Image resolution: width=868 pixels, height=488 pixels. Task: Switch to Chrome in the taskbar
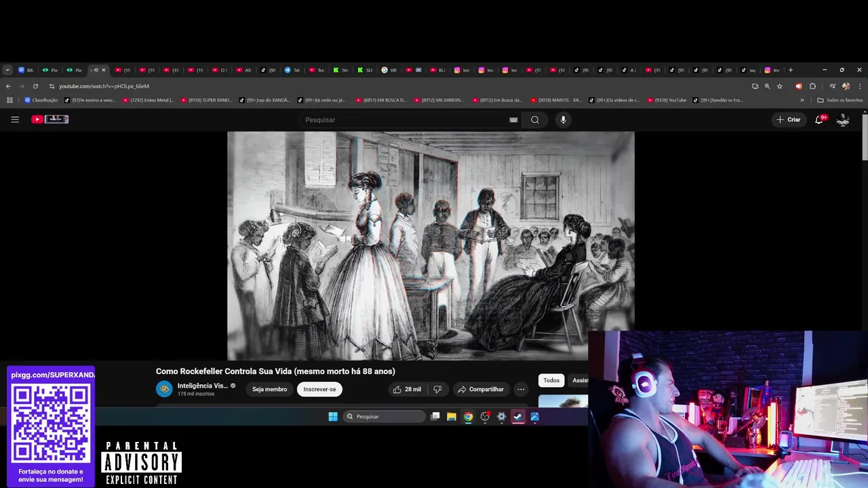coord(468,417)
